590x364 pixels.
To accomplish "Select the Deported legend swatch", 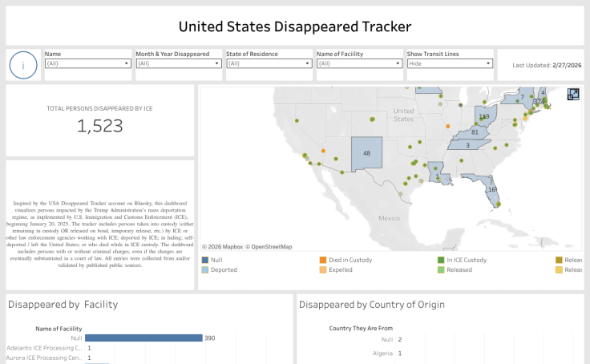I will tap(206, 270).
